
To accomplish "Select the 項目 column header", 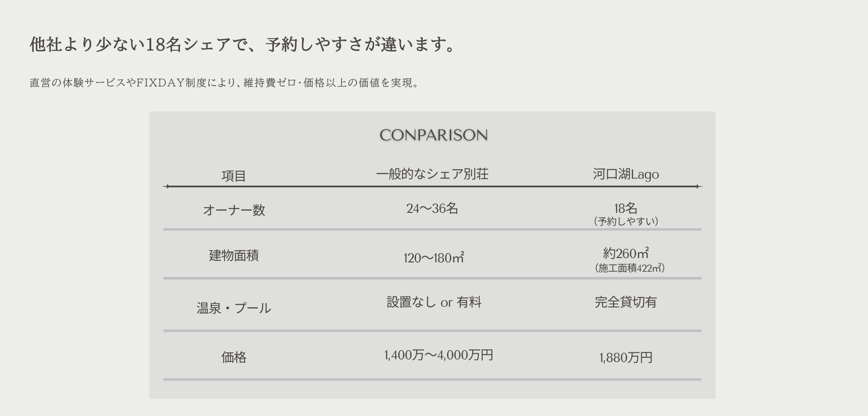I will [234, 176].
